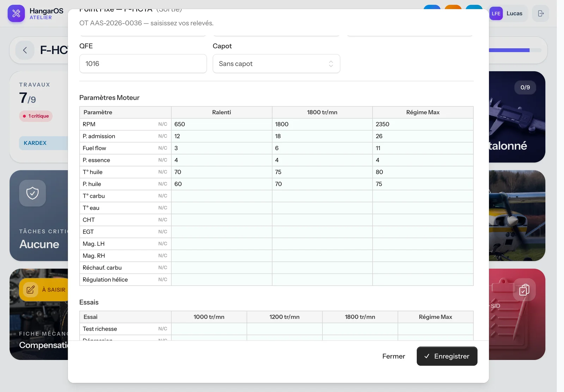Screen dimensions: 564x392
Task: Select the Fuel flow Régime Max cell showing 11
Action: click(x=423, y=148)
